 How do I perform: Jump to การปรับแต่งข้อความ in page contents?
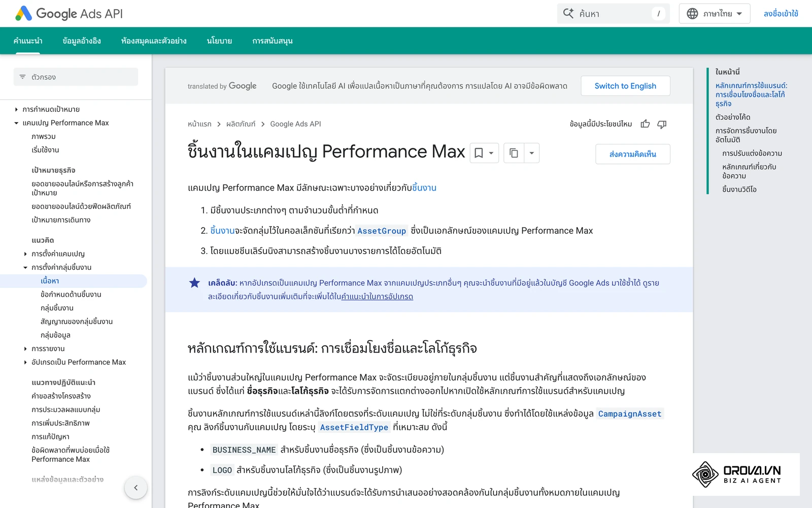tap(752, 153)
